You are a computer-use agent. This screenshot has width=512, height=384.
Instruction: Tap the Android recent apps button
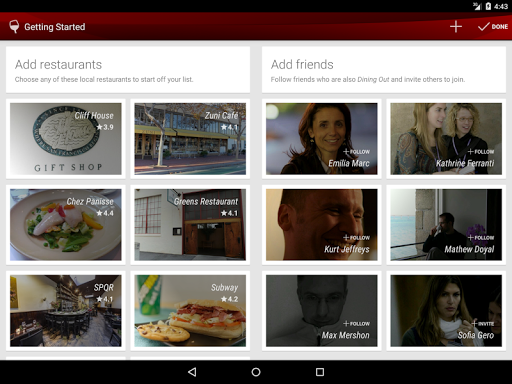click(320, 372)
